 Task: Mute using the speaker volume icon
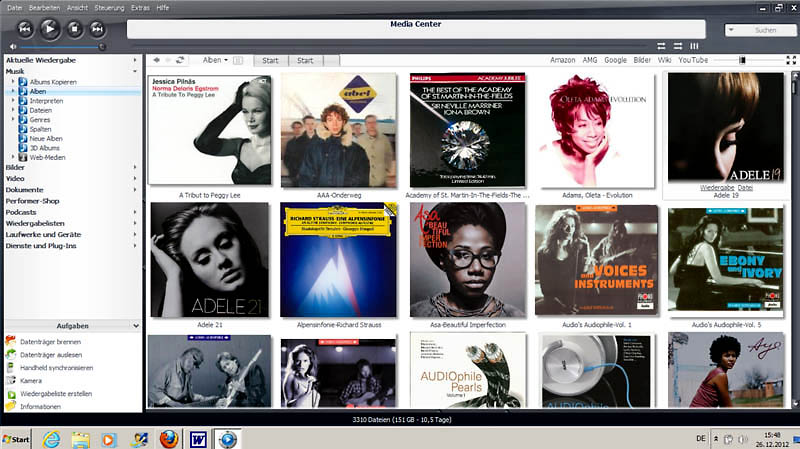11,46
